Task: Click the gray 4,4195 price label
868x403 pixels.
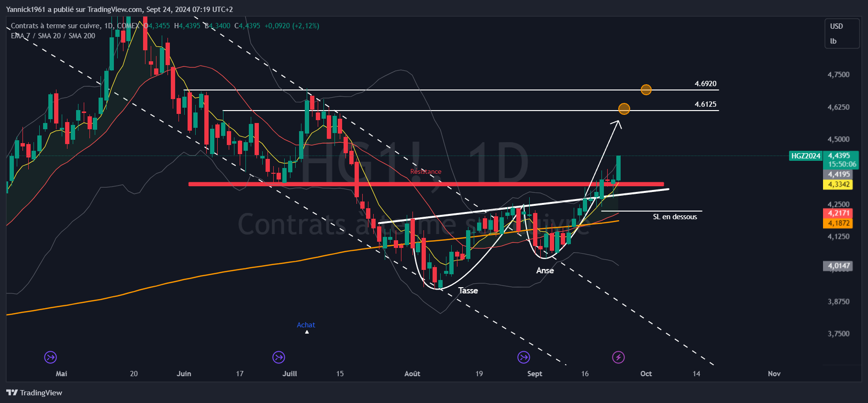Action: 839,175
